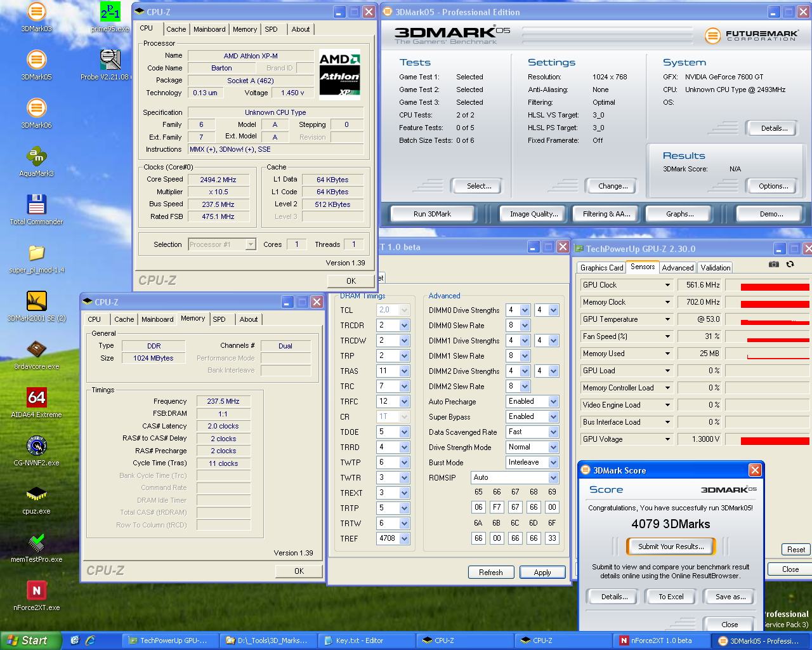
Task: Launch cpuz.exe desktop icon
Action: pos(37,500)
